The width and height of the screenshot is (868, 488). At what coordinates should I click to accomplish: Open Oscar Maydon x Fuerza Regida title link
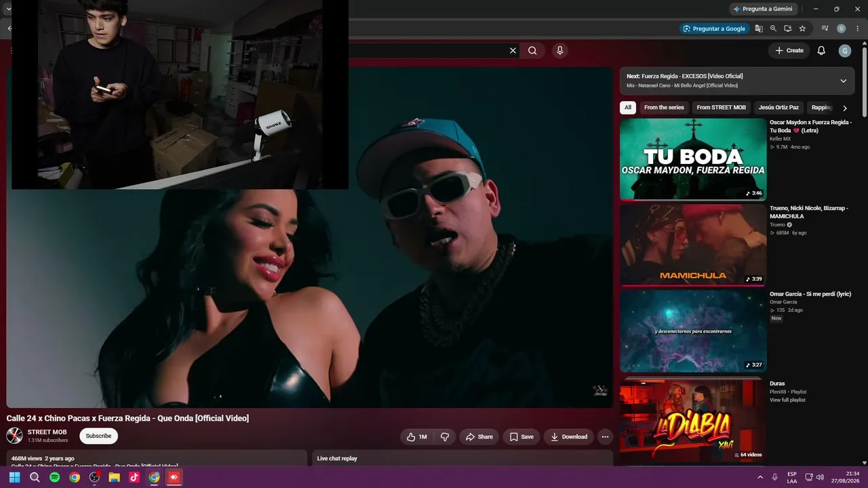tap(810, 126)
